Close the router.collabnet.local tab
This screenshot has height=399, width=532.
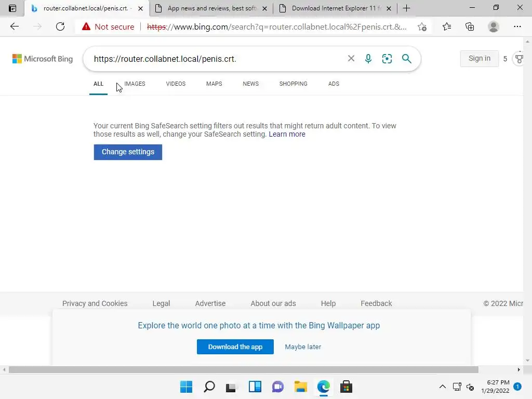140,8
